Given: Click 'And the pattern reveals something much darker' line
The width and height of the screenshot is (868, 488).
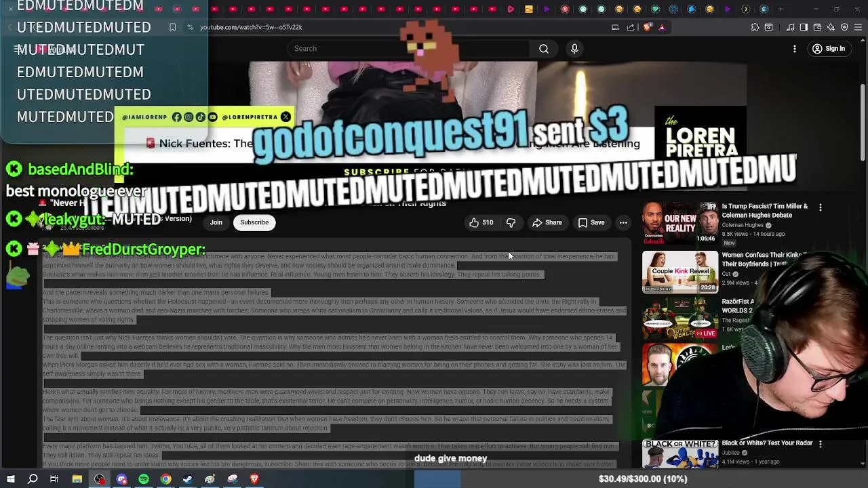Looking at the screenshot, I should tap(157, 293).
